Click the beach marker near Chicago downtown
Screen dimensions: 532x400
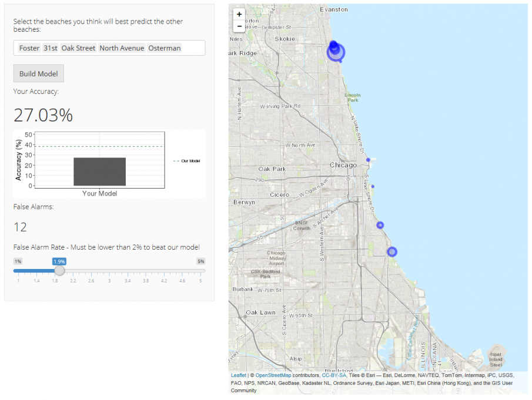(368, 160)
